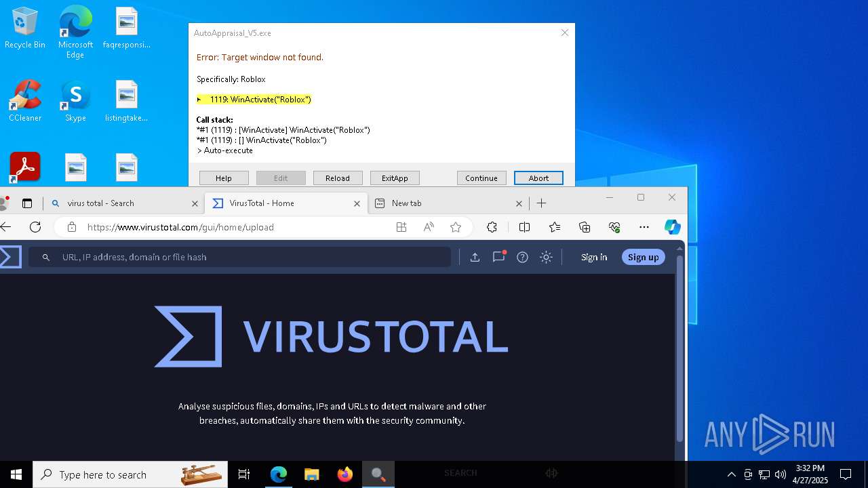Image resolution: width=868 pixels, height=488 pixels.
Task: Click Sign up on VirusTotal
Action: (x=643, y=257)
